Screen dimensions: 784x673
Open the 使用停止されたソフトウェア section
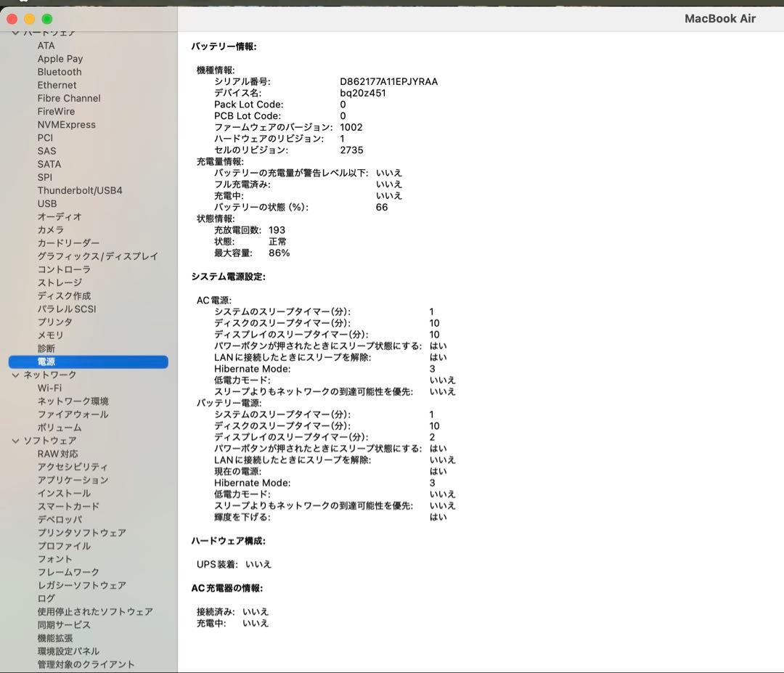[94, 611]
